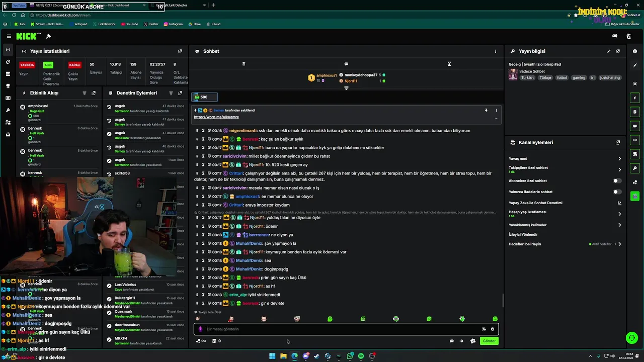Open a new browser tab

click(x=213, y=5)
